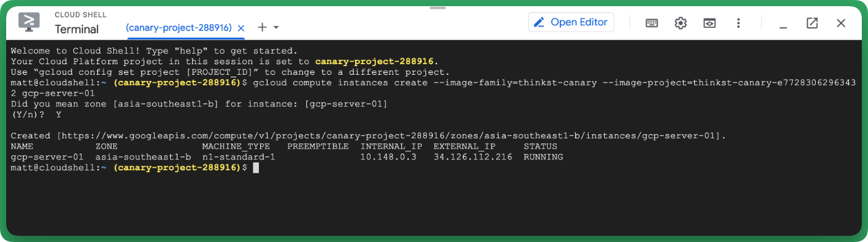The image size is (868, 242).
Task: Grab the panel handle at top center
Action: click(437, 8)
